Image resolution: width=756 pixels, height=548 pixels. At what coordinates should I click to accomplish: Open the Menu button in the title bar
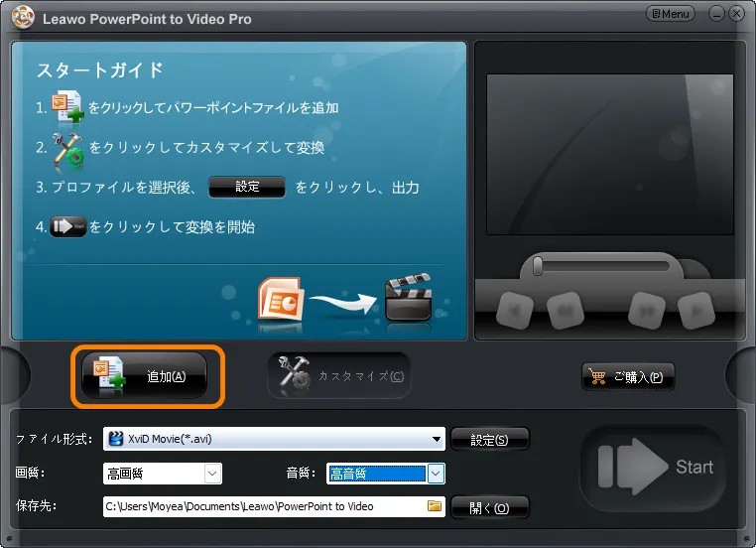pos(670,14)
